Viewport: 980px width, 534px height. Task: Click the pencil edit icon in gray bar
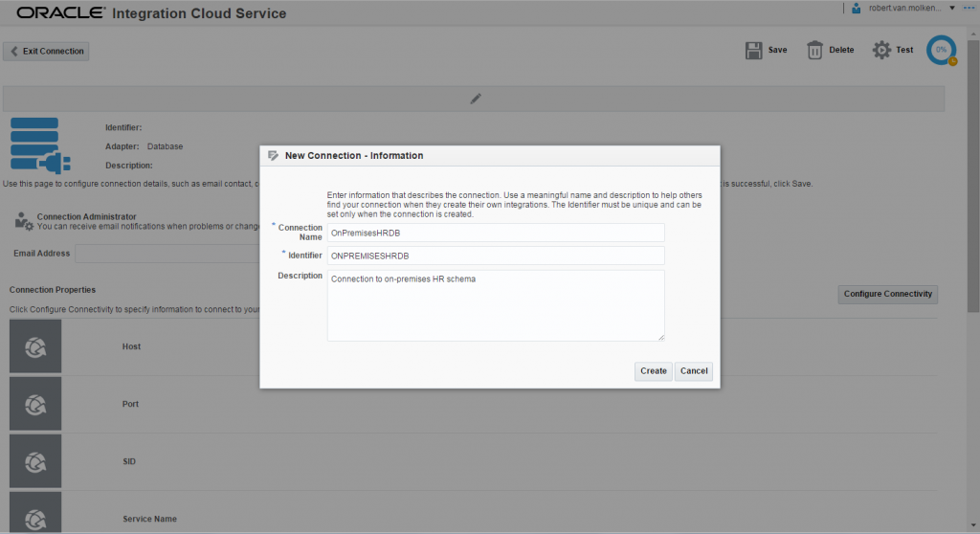(x=475, y=99)
